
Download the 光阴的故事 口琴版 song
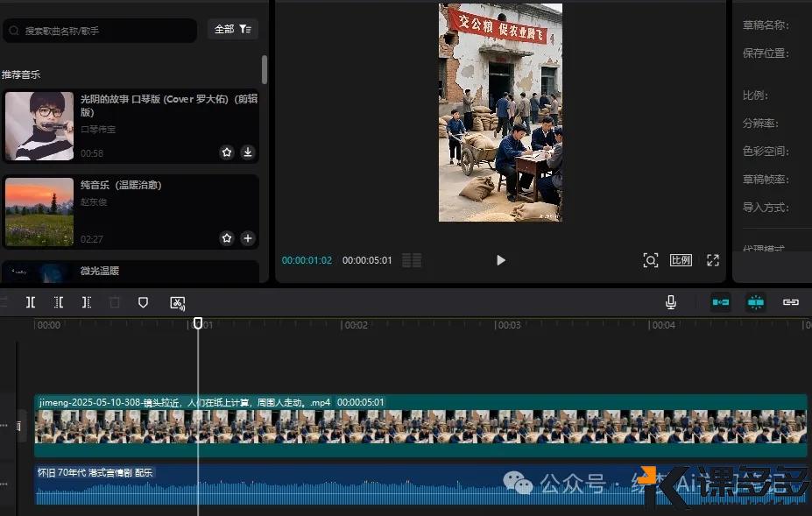click(x=248, y=152)
